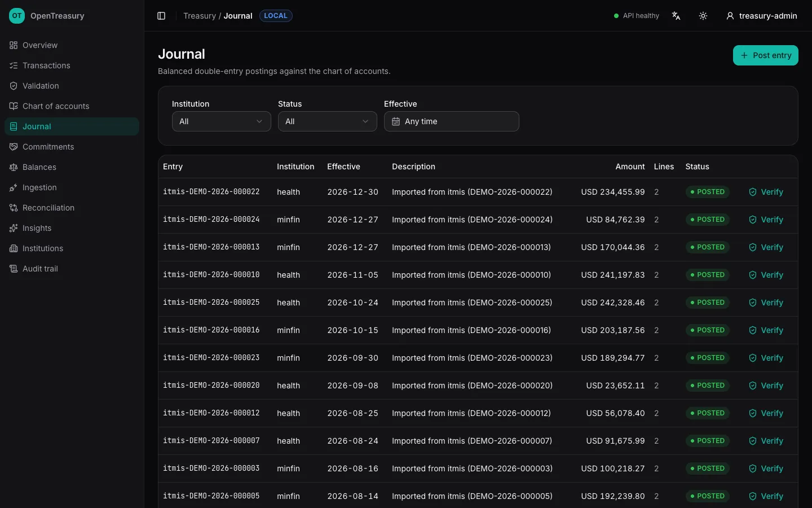The image size is (812, 508).
Task: Go to Overview in the sidebar
Action: pos(72,45)
